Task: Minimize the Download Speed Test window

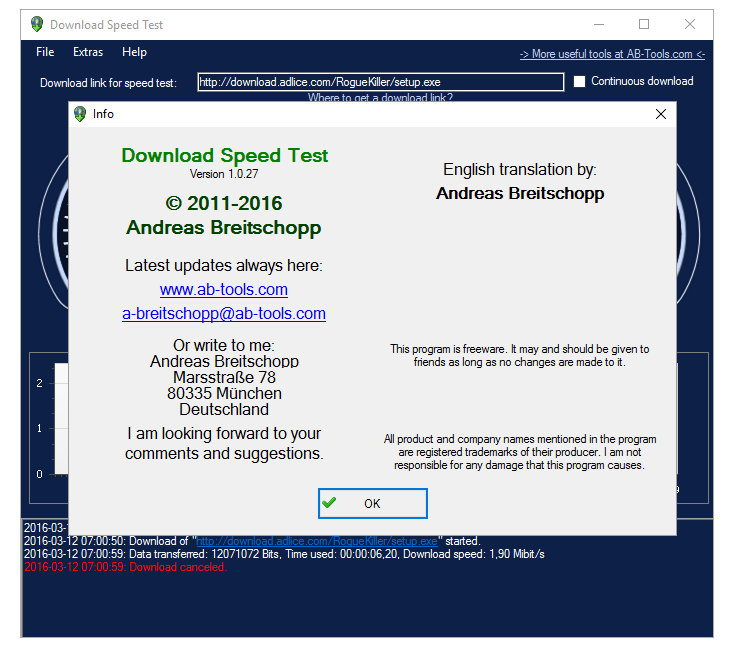Action: tap(599, 24)
